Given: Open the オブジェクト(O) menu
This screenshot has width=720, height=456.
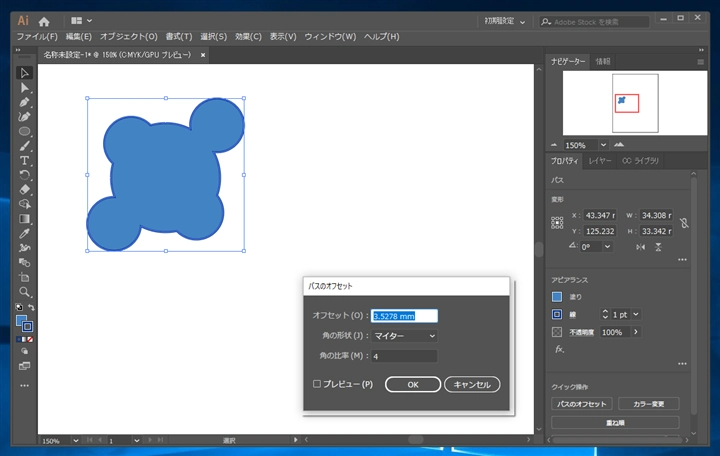Looking at the screenshot, I should pos(129,37).
